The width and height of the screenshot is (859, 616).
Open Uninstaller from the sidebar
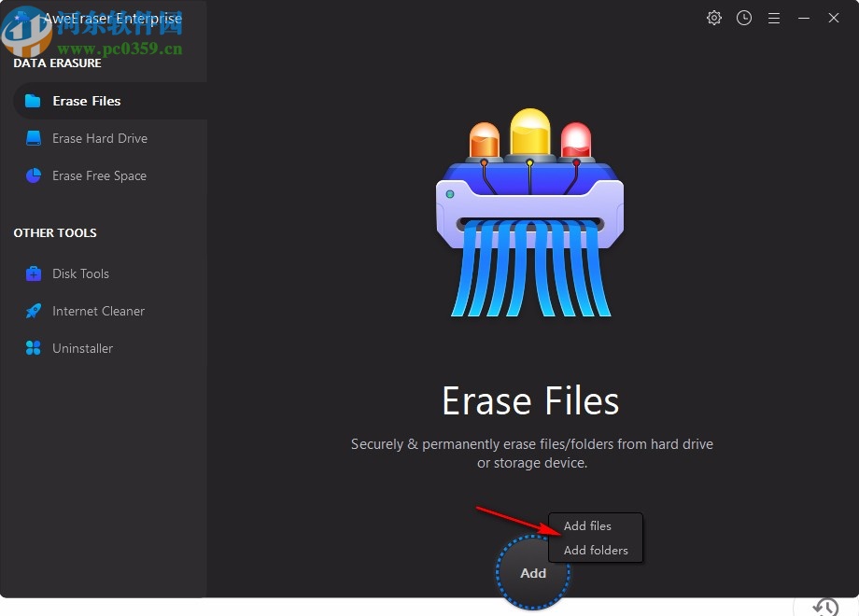[83, 348]
